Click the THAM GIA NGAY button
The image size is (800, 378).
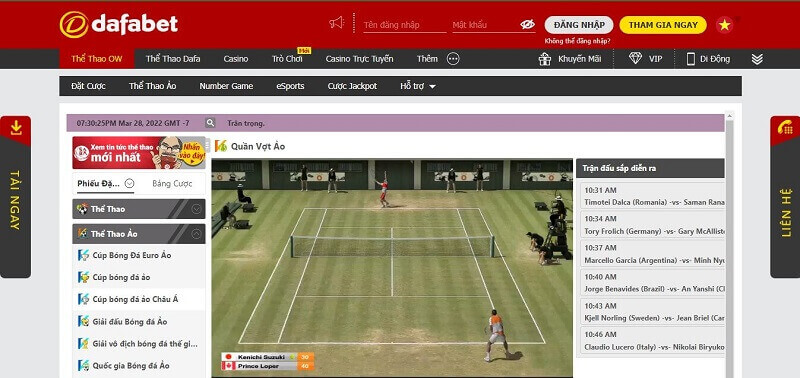663,25
